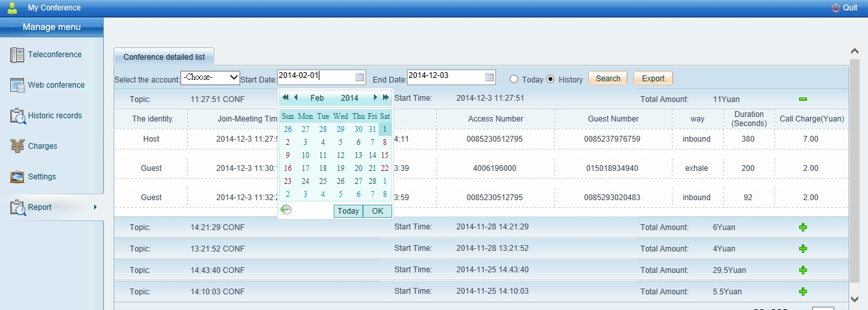Viewport: 868px width, 310px height.
Task: Click the Guest Number column header
Action: point(613,119)
